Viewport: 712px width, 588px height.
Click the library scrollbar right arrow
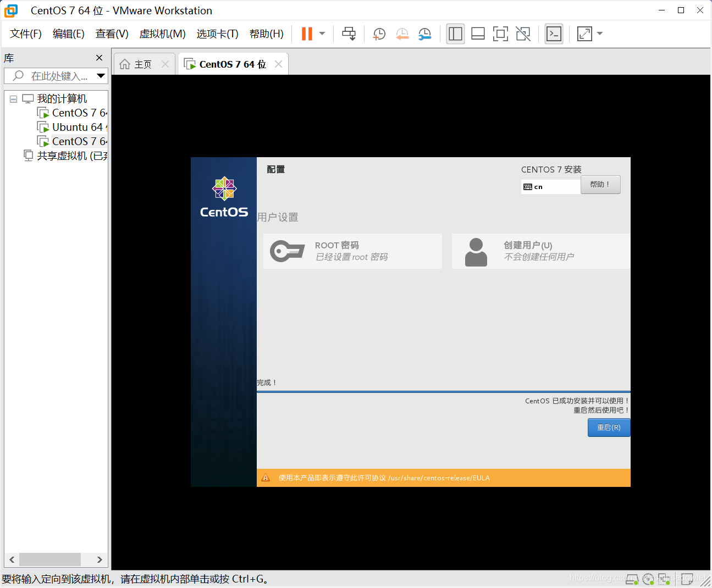(x=100, y=559)
